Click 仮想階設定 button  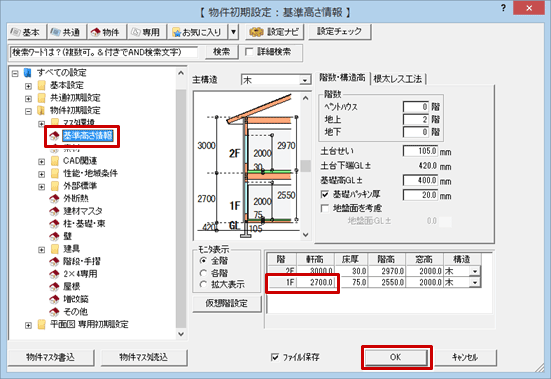227,303
